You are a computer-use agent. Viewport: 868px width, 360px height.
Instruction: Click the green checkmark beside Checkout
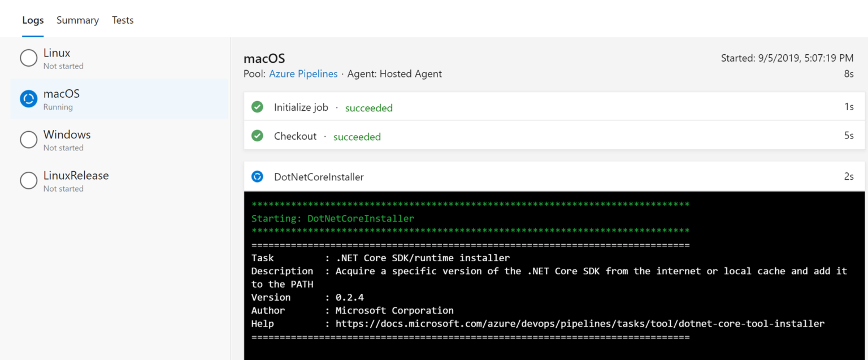(257, 135)
